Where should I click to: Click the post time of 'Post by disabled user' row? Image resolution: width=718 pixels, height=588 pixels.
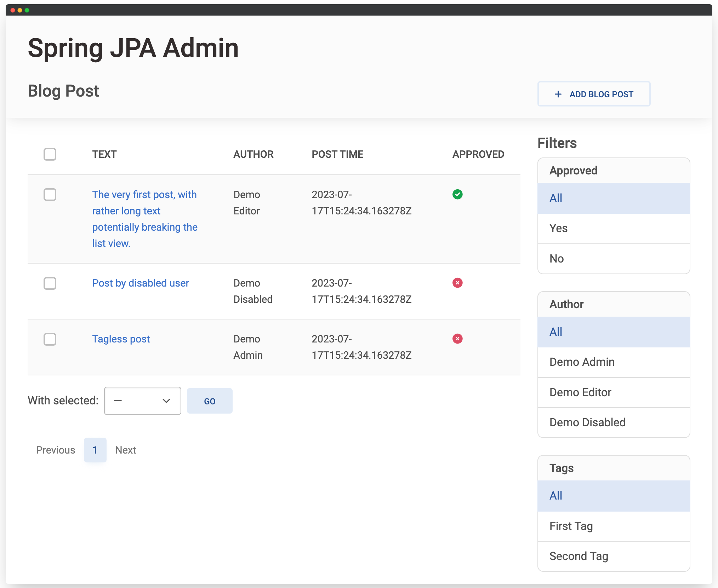[x=361, y=291]
